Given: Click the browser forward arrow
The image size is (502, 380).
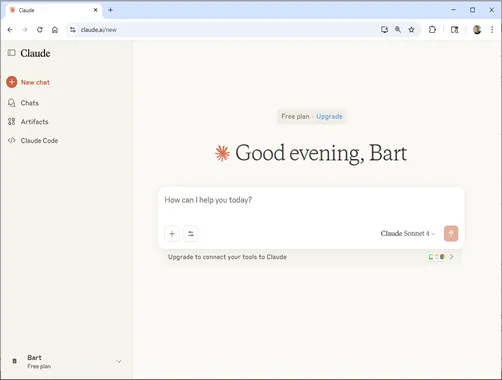Looking at the screenshot, I should coord(25,30).
